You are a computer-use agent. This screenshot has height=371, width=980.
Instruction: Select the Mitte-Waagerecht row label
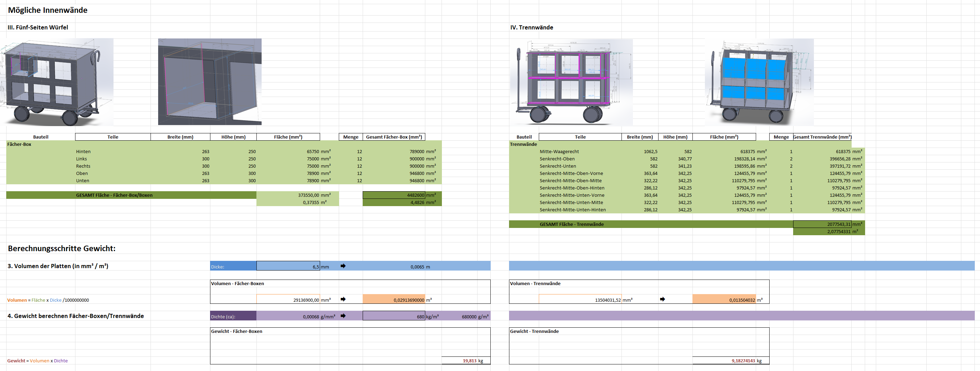pyautogui.click(x=559, y=152)
